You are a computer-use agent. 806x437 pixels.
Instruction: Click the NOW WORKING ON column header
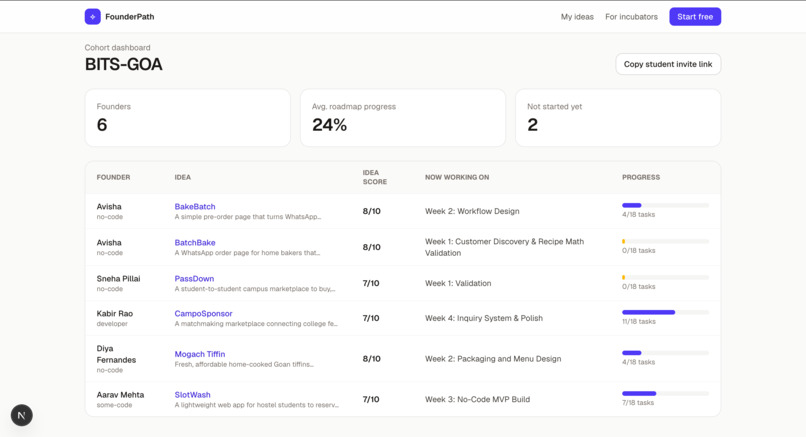pos(456,177)
